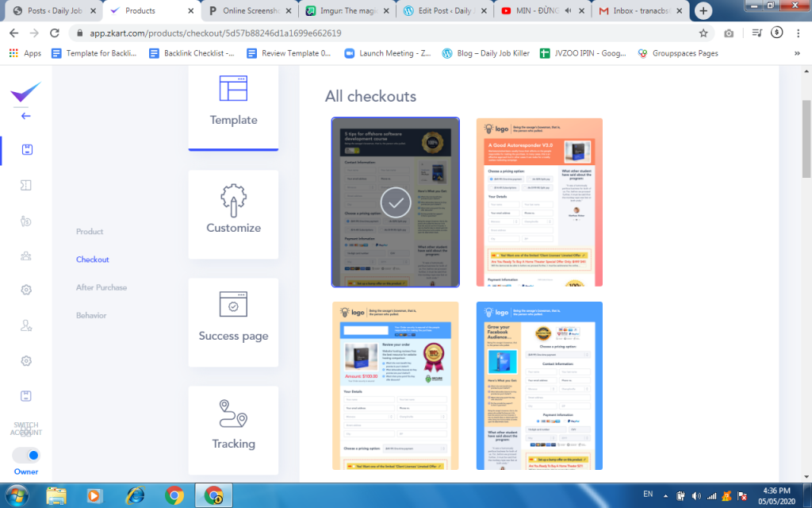Viewport: 812px width, 508px height.
Task: Select the orange Autoresponder checkout template
Action: point(539,202)
